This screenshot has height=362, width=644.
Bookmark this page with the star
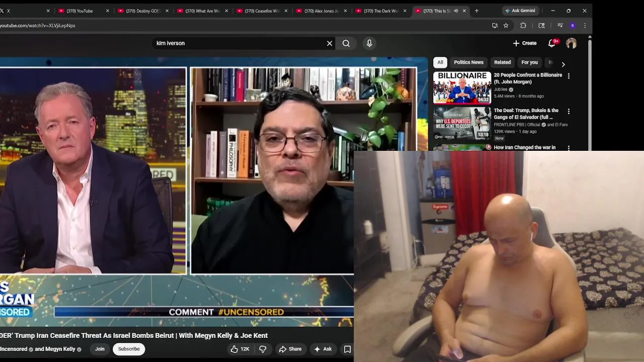[x=506, y=25]
